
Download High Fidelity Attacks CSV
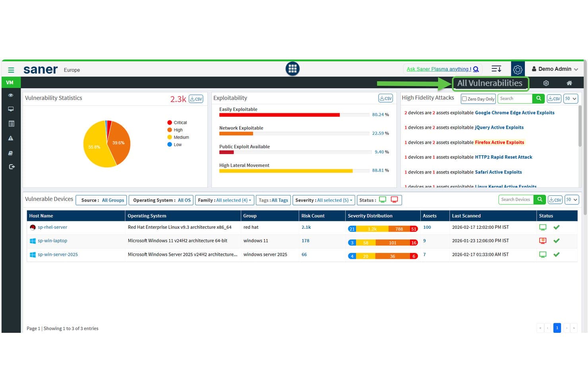pos(554,98)
